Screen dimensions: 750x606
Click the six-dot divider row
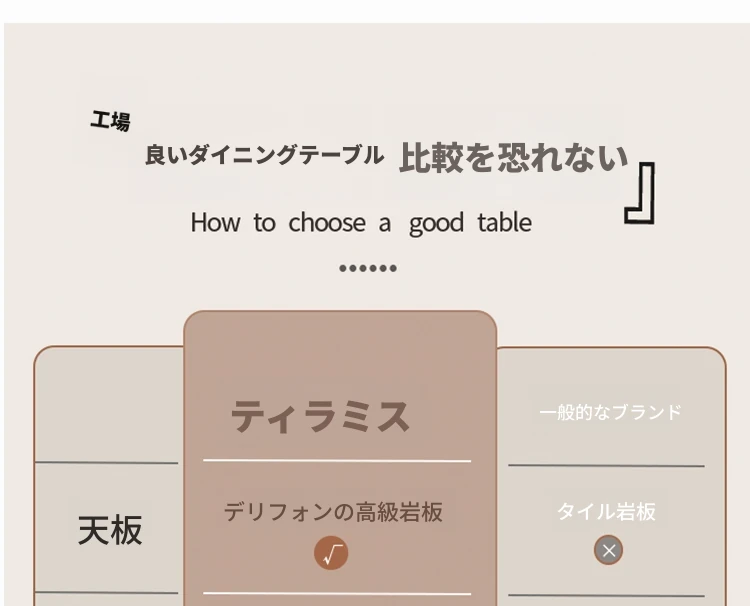coord(368,268)
